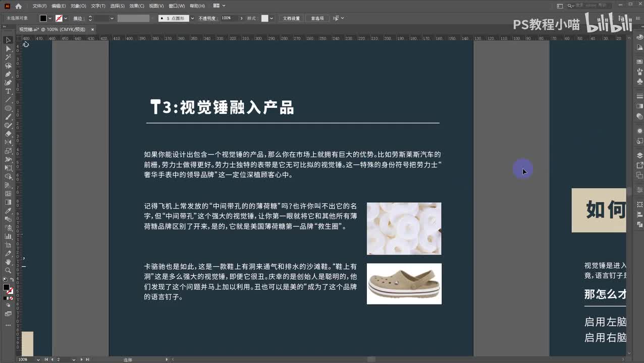Select the Line Segment tool
The image size is (644, 363).
coord(8,100)
